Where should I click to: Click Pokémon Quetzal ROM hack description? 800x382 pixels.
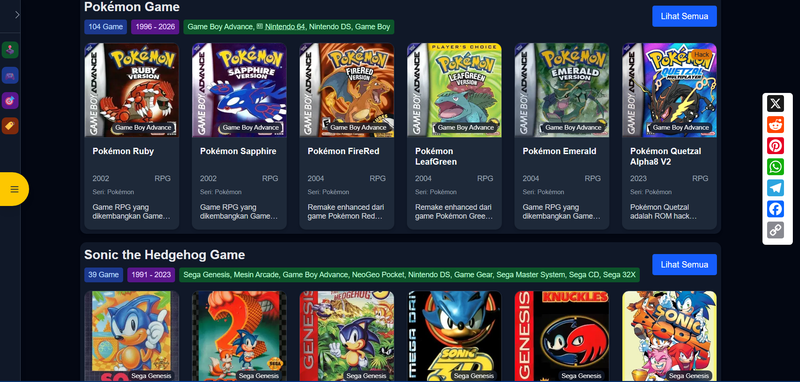(x=663, y=212)
